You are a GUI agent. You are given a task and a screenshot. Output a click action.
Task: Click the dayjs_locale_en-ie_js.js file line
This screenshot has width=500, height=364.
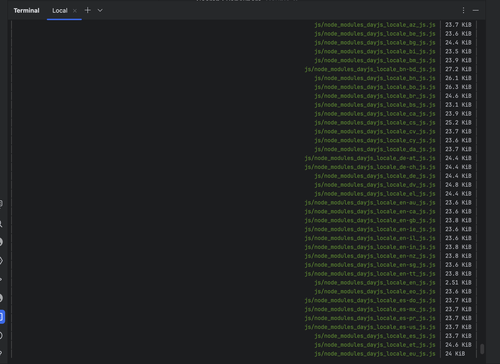tap(370, 229)
